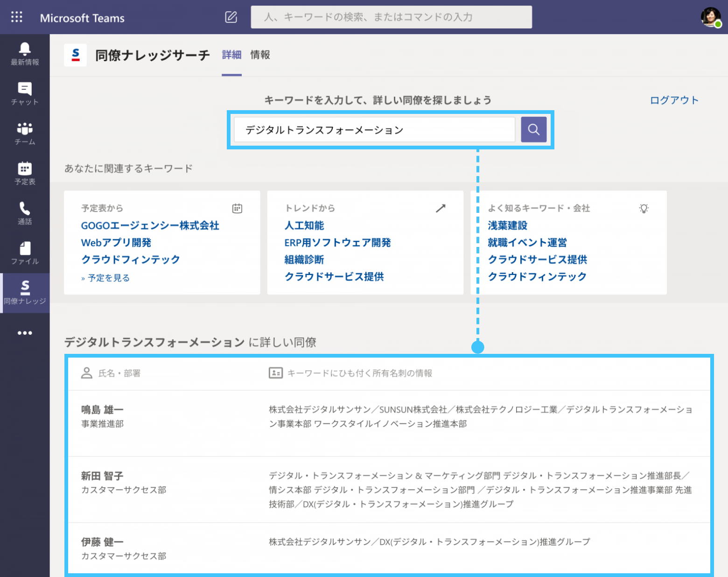This screenshot has height=577, width=728.
Task: Click the Microsoft Teams title text
Action: [82, 18]
